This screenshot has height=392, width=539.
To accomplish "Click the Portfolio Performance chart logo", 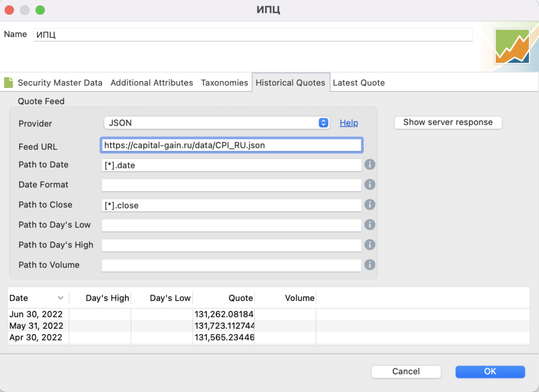I will click(x=512, y=46).
